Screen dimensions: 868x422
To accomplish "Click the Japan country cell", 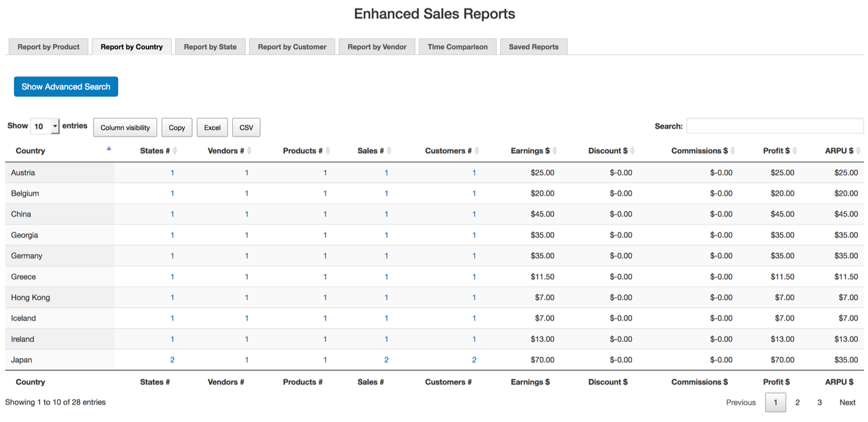I will point(60,360).
